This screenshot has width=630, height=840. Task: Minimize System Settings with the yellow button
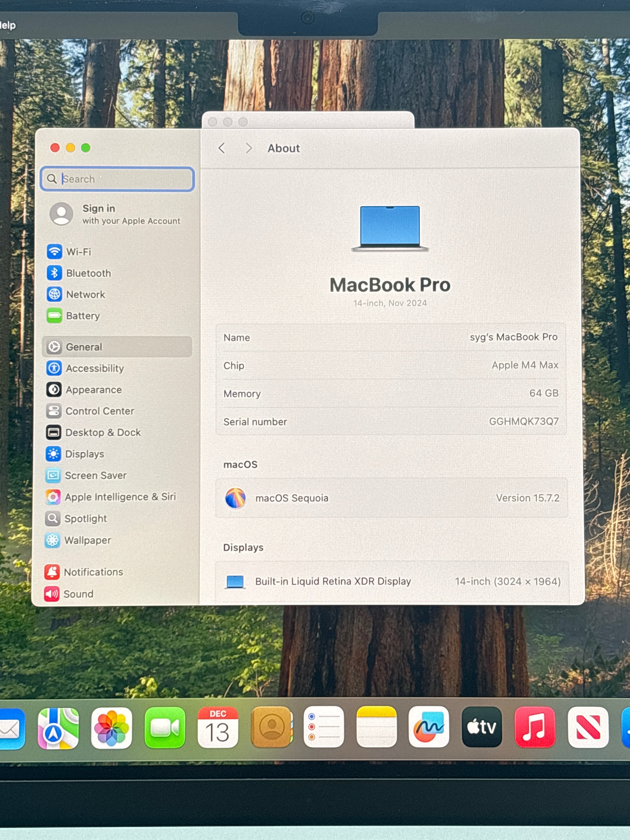70,148
